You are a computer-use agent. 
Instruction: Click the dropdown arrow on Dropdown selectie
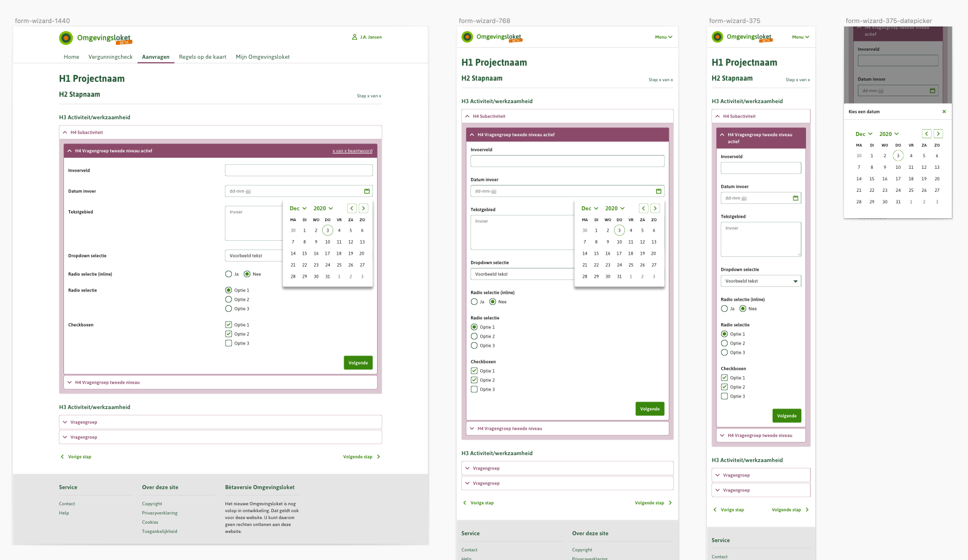coord(796,281)
